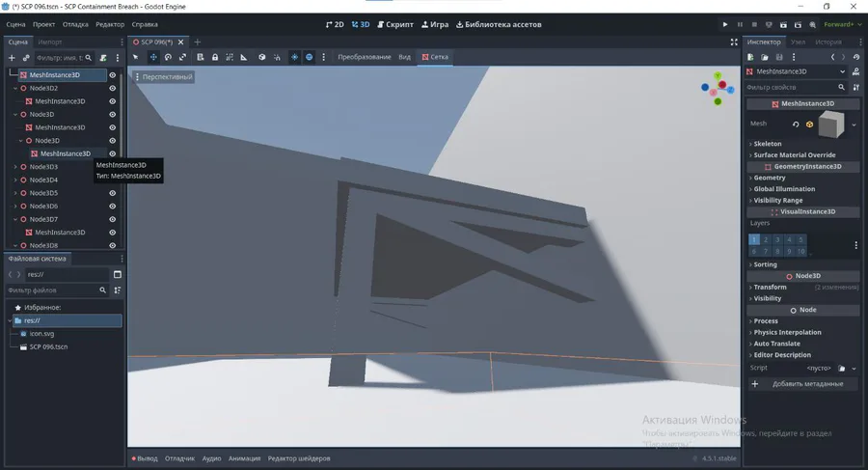The height and width of the screenshot is (470, 868).
Task: Instantiate a child scene link icon
Action: click(x=26, y=58)
